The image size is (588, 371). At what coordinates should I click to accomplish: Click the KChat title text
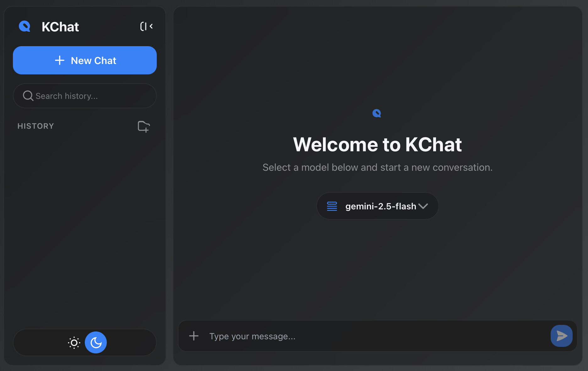pos(60,27)
